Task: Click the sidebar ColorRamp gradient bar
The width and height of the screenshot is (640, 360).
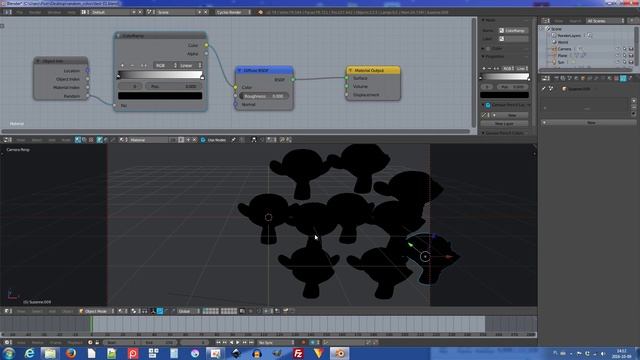Action: coord(504,77)
